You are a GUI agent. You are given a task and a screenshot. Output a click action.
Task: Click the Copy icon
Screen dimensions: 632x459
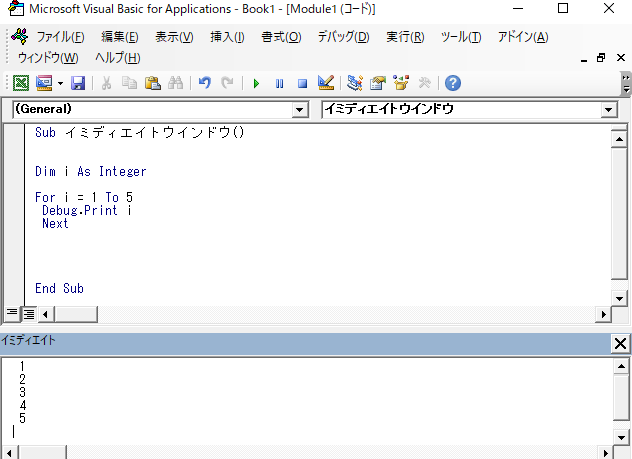[129, 83]
